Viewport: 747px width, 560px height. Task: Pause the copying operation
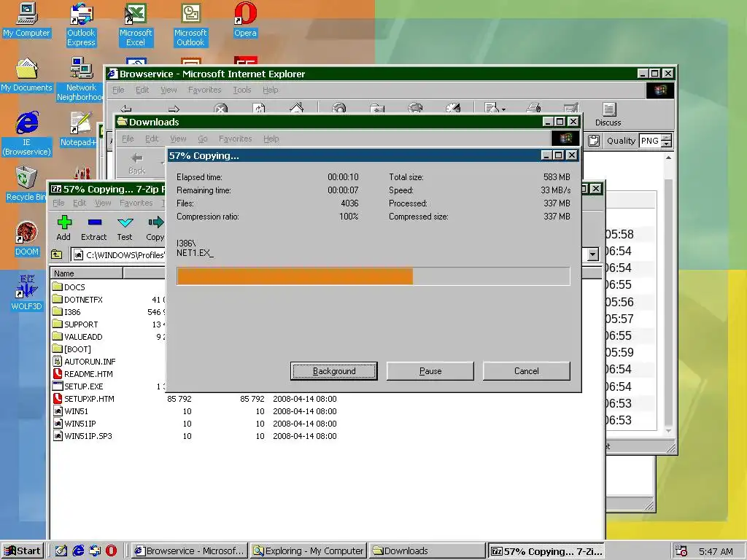tap(430, 371)
